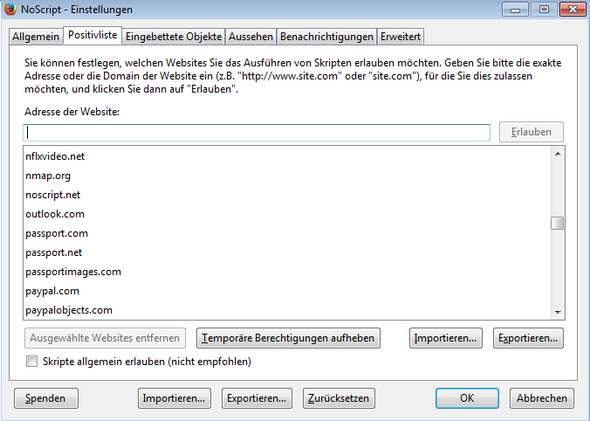Image resolution: width=590 pixels, height=421 pixels.
Task: Open the Benachrichtigungen tab
Action: [327, 37]
